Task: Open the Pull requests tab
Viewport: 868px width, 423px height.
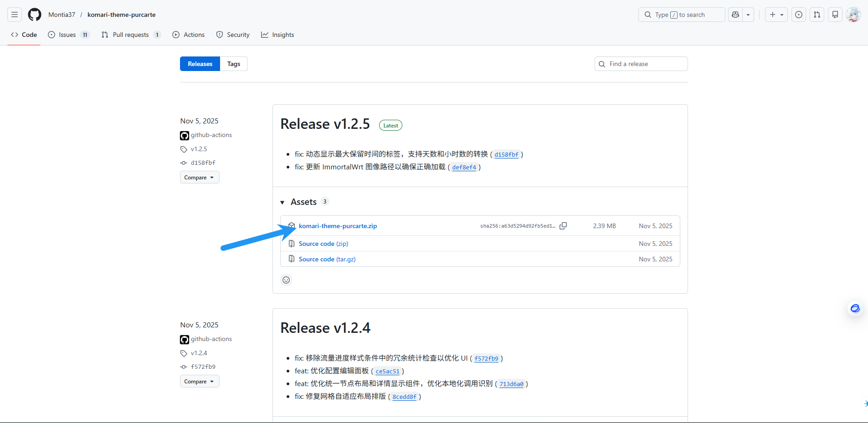Action: (x=130, y=35)
